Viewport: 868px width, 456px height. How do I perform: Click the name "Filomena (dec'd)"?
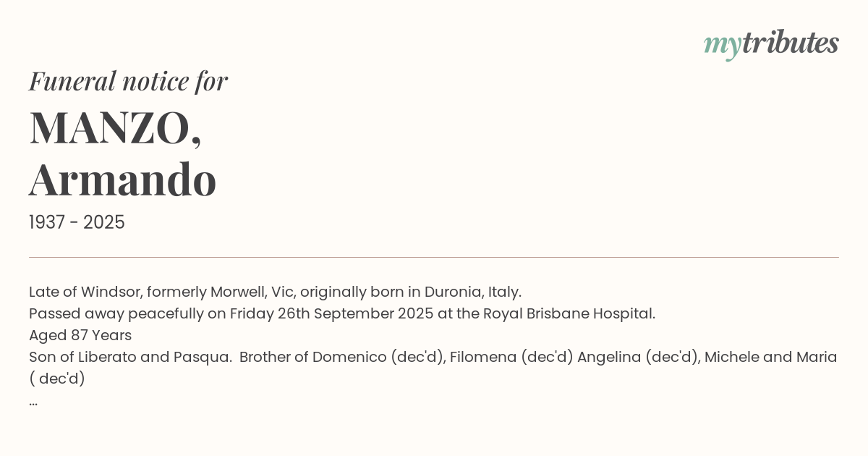[x=511, y=357]
